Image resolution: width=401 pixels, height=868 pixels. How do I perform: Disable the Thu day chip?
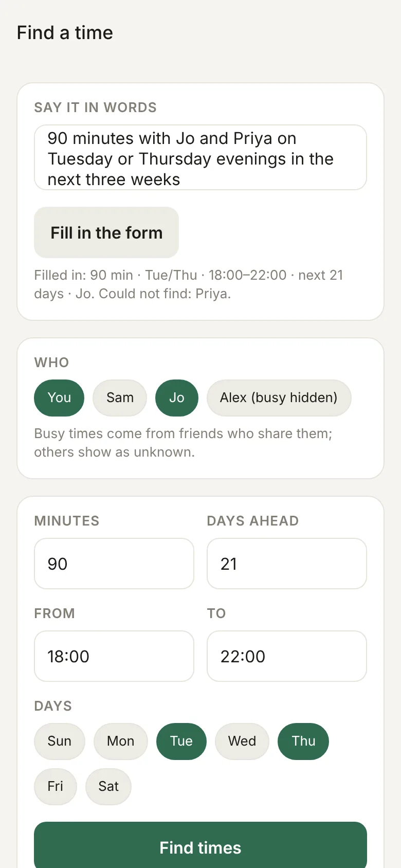click(303, 742)
